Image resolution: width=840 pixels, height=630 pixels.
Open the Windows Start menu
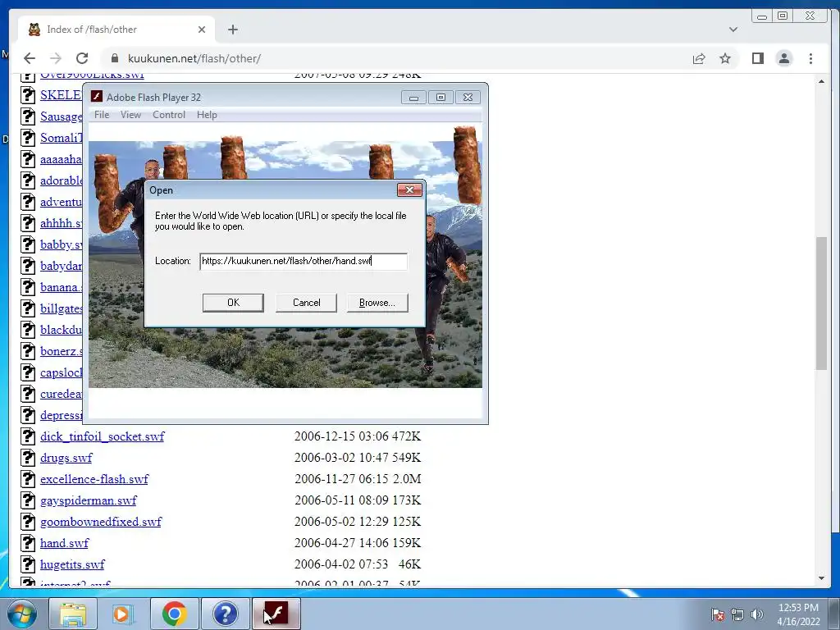coord(21,614)
